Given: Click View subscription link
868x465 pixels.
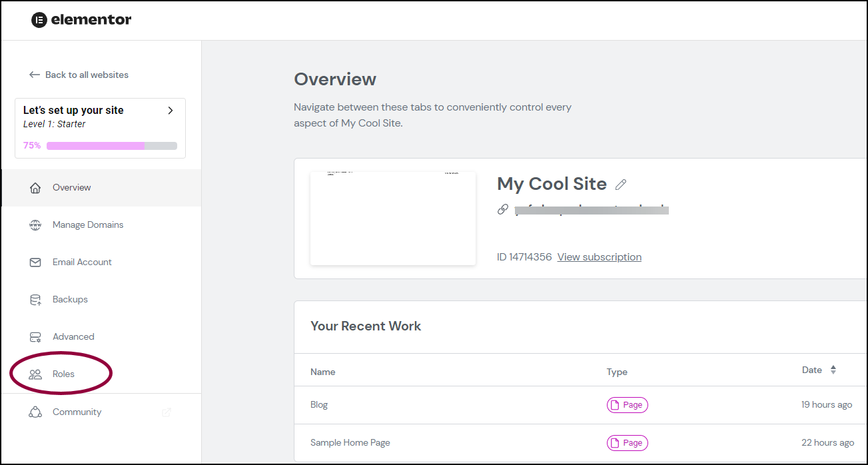Looking at the screenshot, I should (600, 257).
